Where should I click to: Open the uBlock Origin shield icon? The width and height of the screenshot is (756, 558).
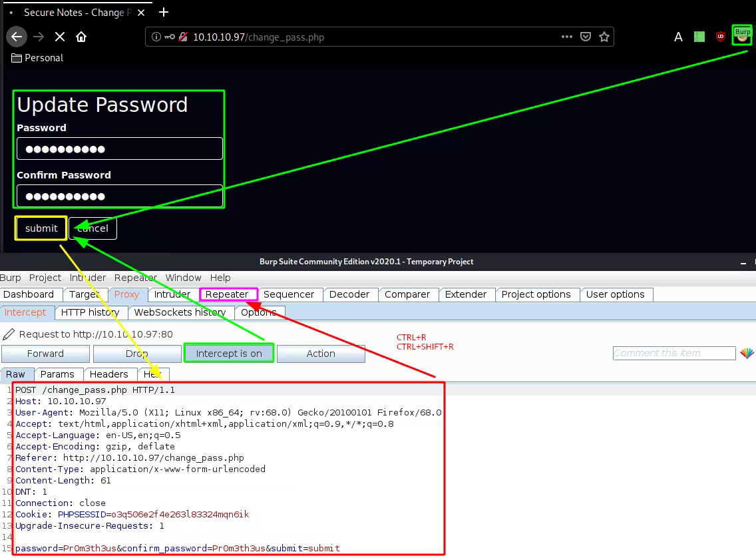(720, 37)
